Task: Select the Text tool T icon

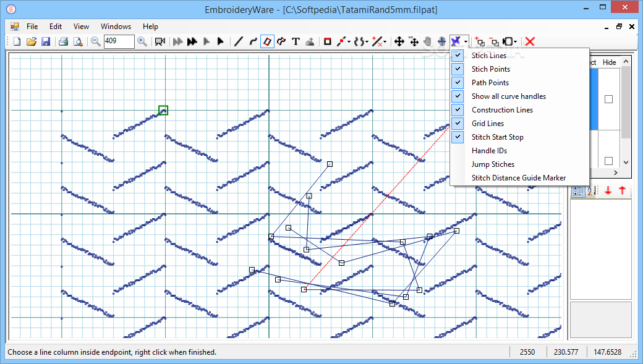Action: click(296, 41)
